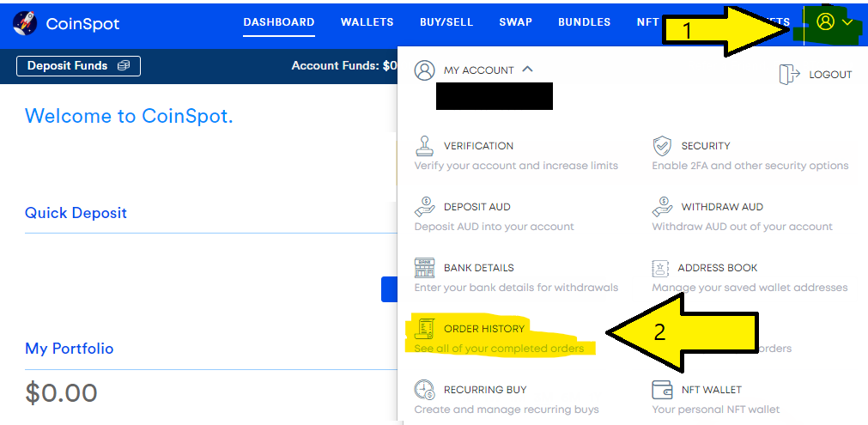Click the Deposit Funds button
The image size is (868, 425).
point(79,66)
